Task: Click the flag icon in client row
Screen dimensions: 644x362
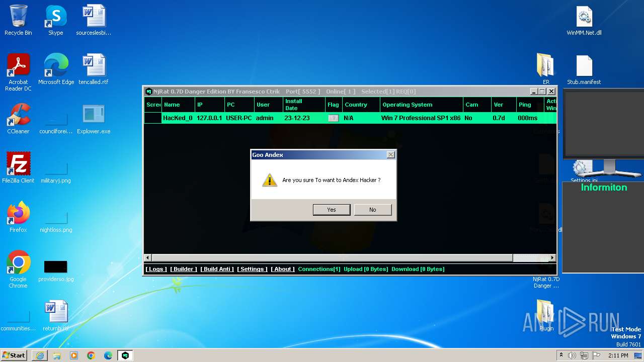Action: pos(333,118)
